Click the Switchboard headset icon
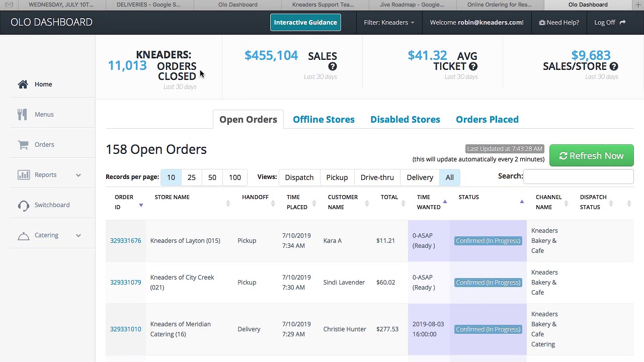 coord(23,205)
